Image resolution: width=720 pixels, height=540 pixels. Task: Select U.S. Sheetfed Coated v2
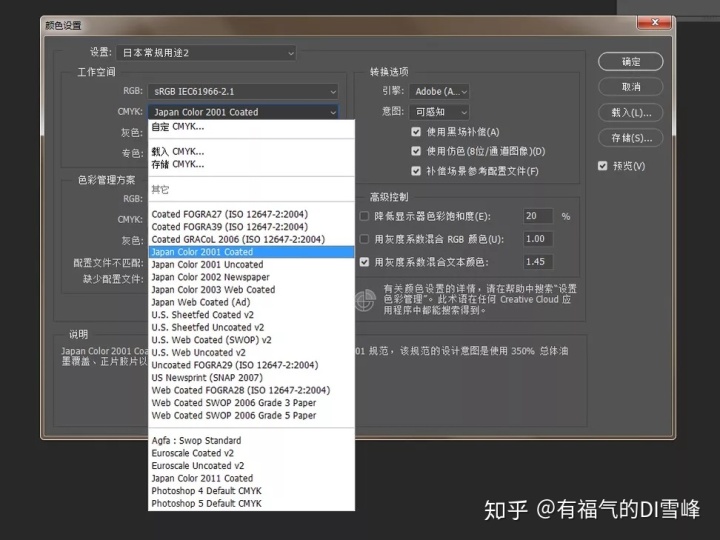coord(251,315)
